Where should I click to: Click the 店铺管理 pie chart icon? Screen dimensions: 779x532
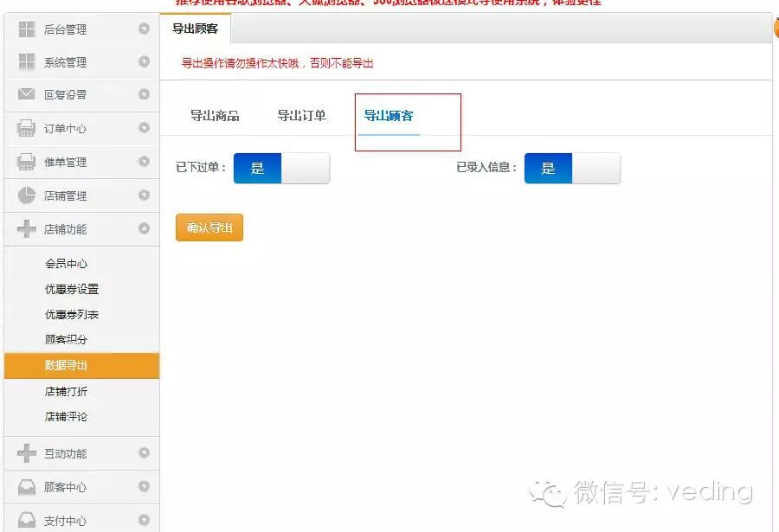click(26, 195)
